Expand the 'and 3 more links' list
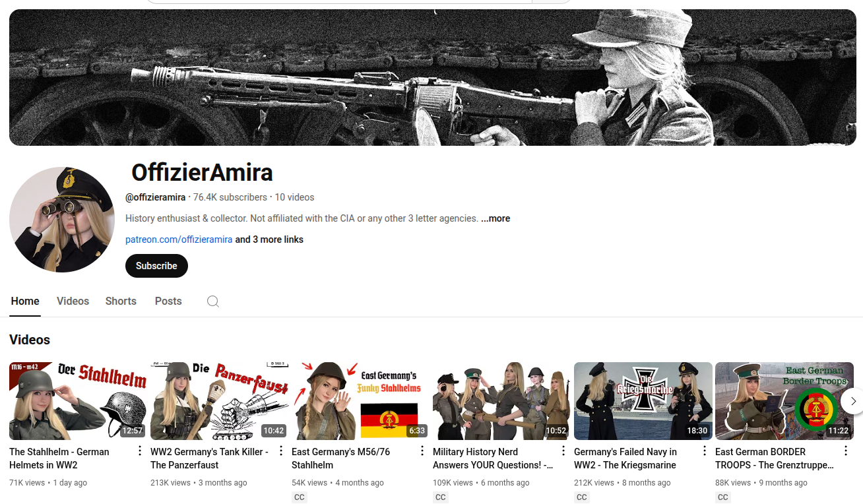The width and height of the screenshot is (863, 504). [269, 239]
